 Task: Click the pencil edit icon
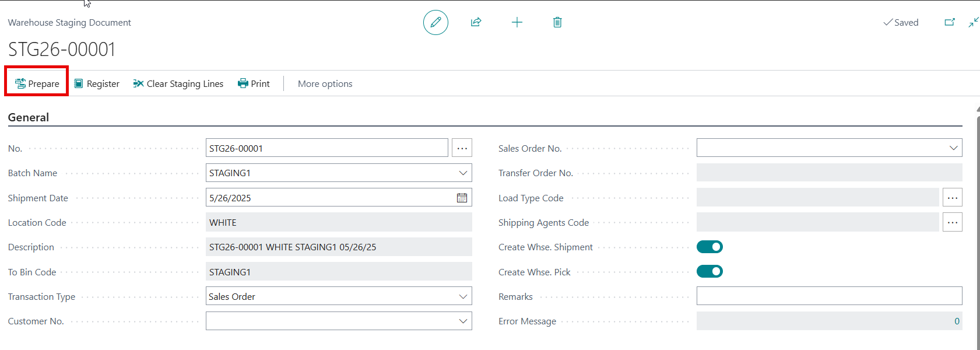[x=435, y=23]
